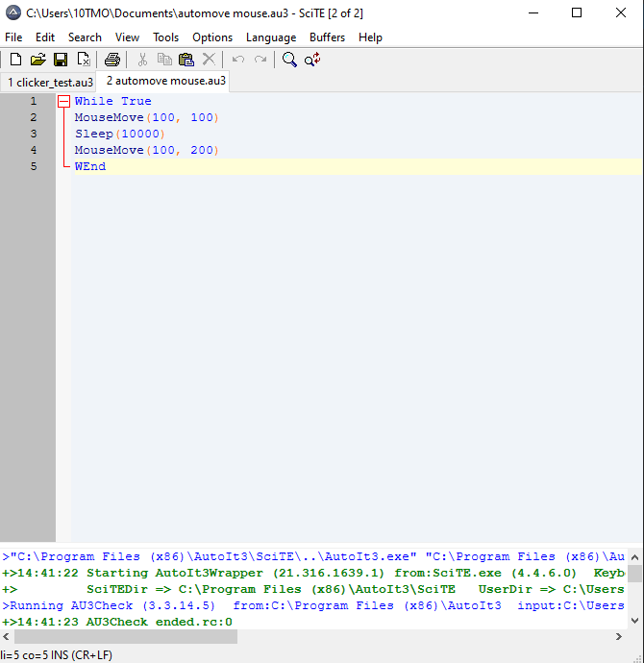
Task: Click the output pane scroll up arrow
Action: click(x=634, y=557)
